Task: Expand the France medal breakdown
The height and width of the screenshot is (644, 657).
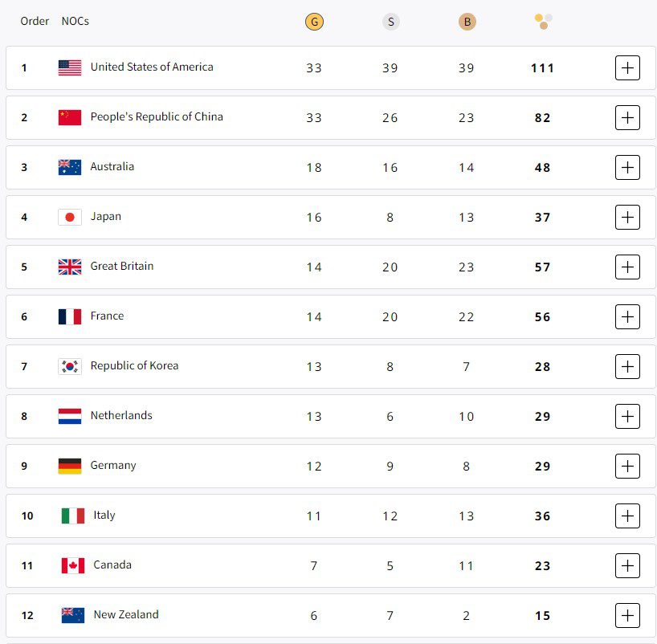Action: 627,317
